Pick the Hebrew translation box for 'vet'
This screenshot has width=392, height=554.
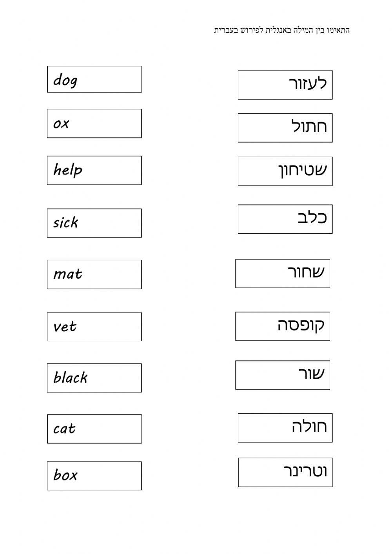[x=285, y=472]
